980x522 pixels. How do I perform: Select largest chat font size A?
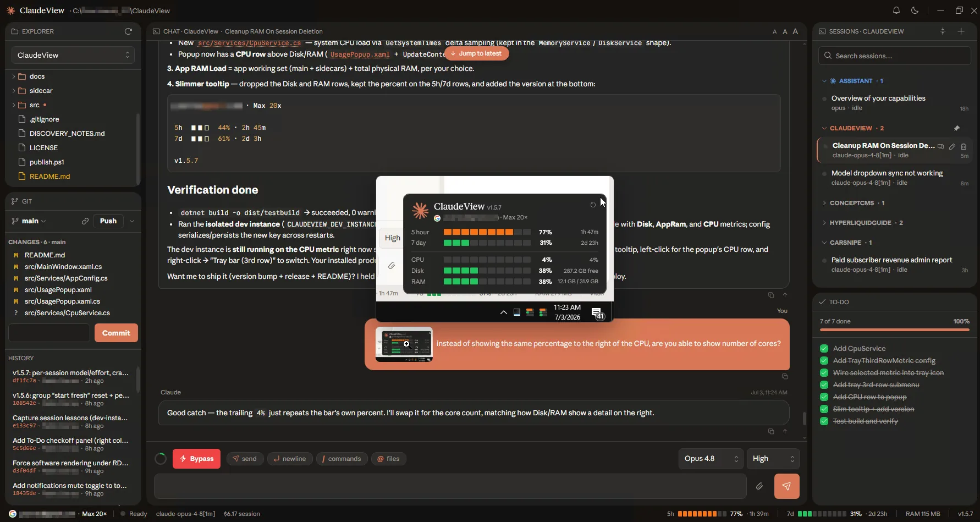[795, 31]
